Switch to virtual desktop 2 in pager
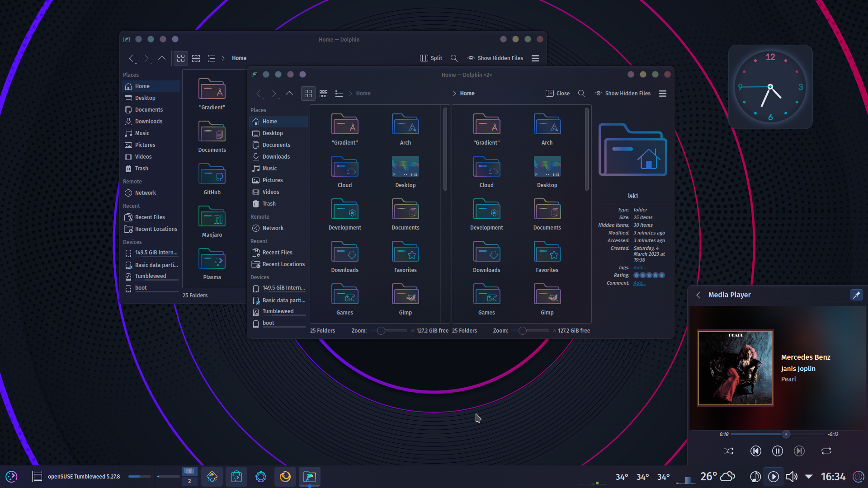Screen dimensions: 868x488 click(x=189, y=481)
